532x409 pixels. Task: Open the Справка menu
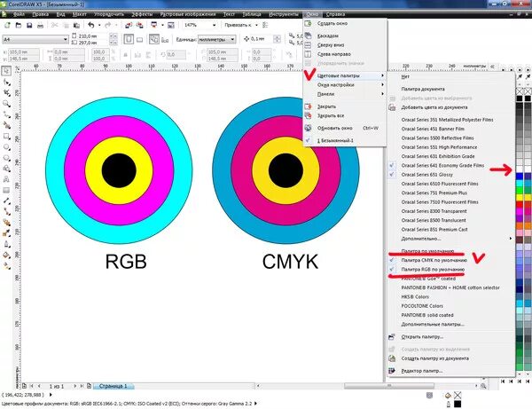[x=335, y=14]
